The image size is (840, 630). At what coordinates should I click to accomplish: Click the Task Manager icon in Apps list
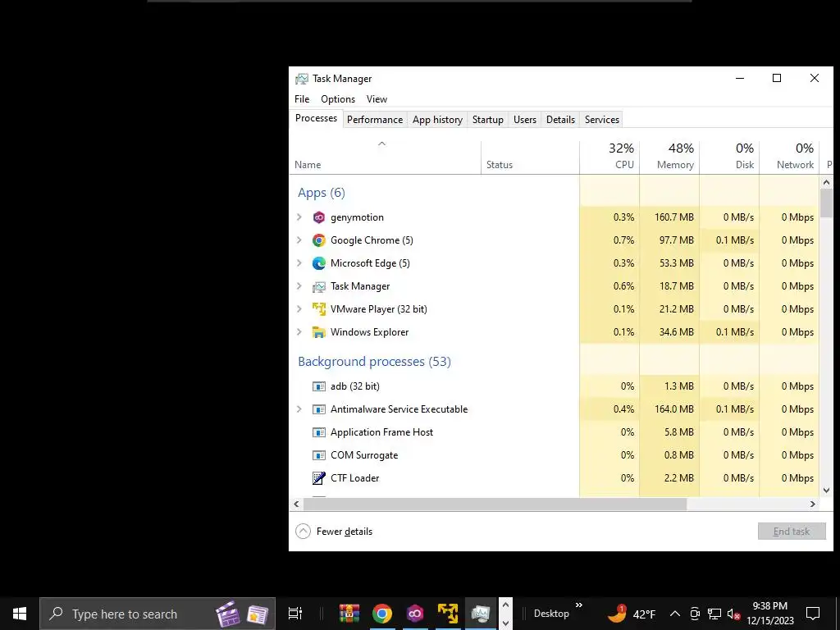(319, 286)
